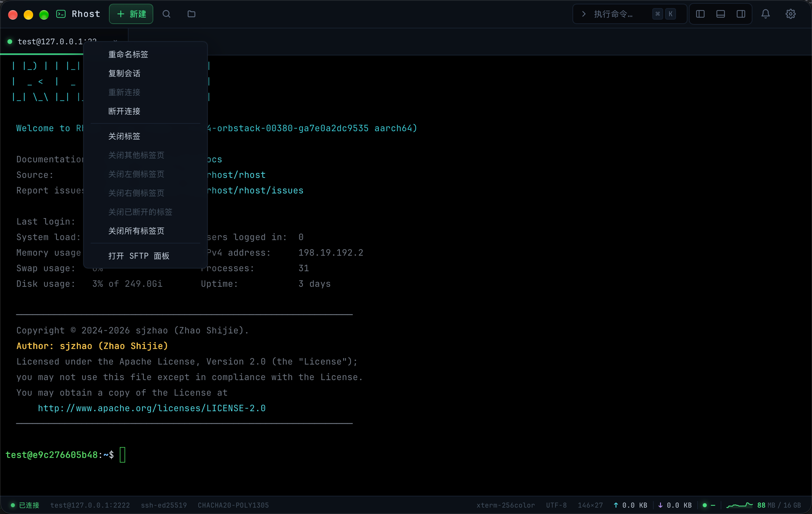
Task: Click CHACHA20-POLY1305 cipher status entry
Action: (x=233, y=505)
